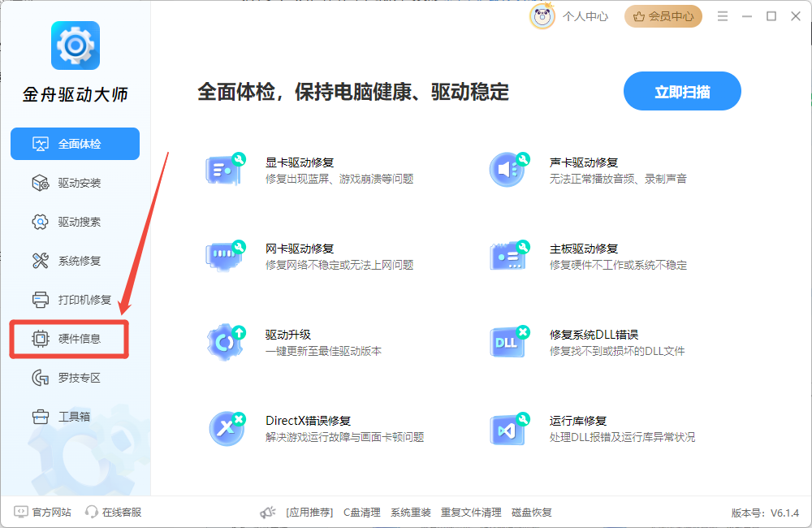Open 主板驱动修复 title text
This screenshot has height=528, width=812.
(x=584, y=249)
